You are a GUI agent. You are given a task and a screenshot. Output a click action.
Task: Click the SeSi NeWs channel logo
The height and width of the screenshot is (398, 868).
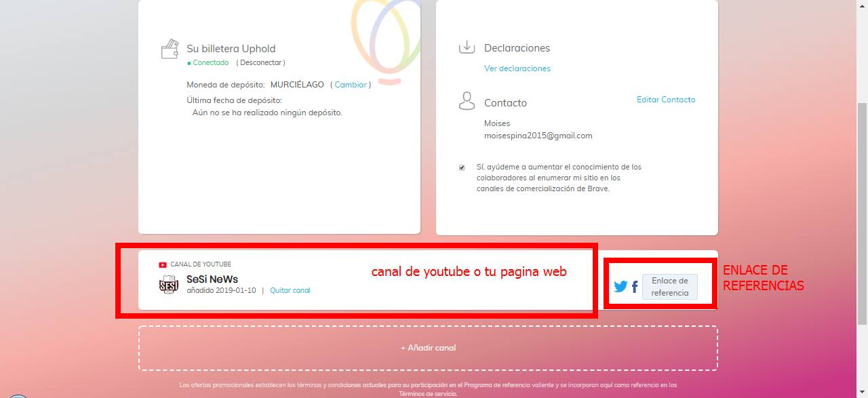click(168, 285)
